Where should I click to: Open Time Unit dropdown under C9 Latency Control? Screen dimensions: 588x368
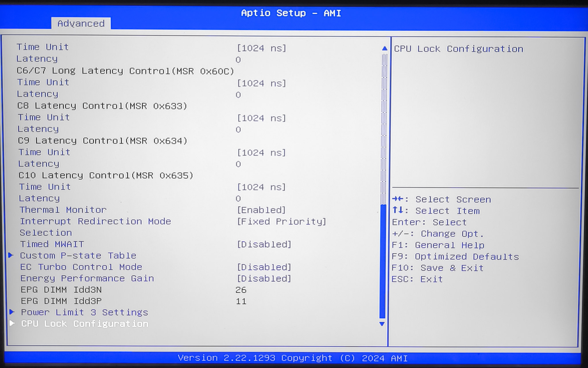[x=261, y=153]
